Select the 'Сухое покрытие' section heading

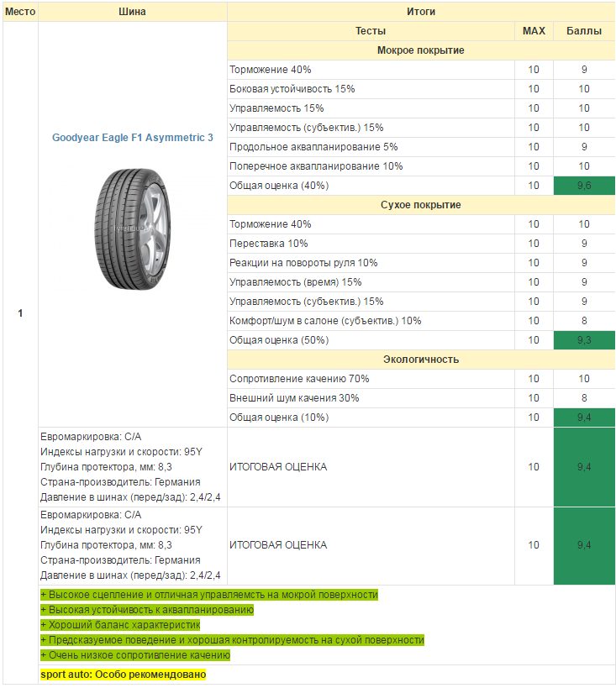(420, 205)
